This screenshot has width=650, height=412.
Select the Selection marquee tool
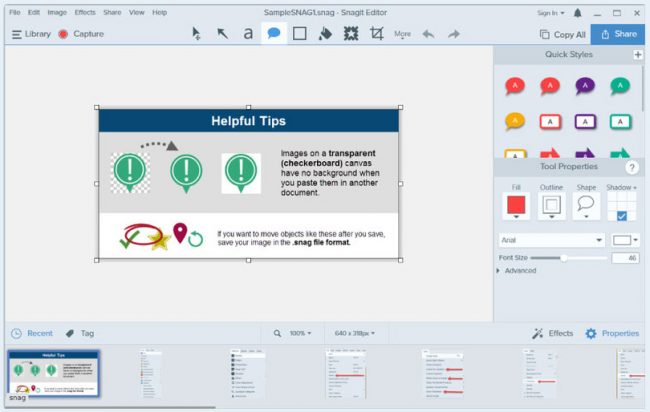pos(351,34)
